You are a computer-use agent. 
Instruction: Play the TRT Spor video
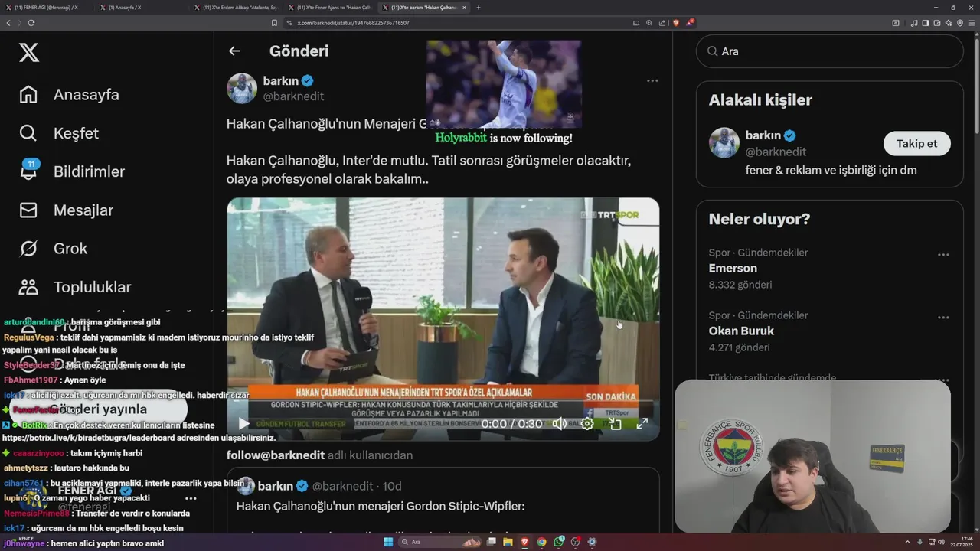pyautogui.click(x=243, y=423)
